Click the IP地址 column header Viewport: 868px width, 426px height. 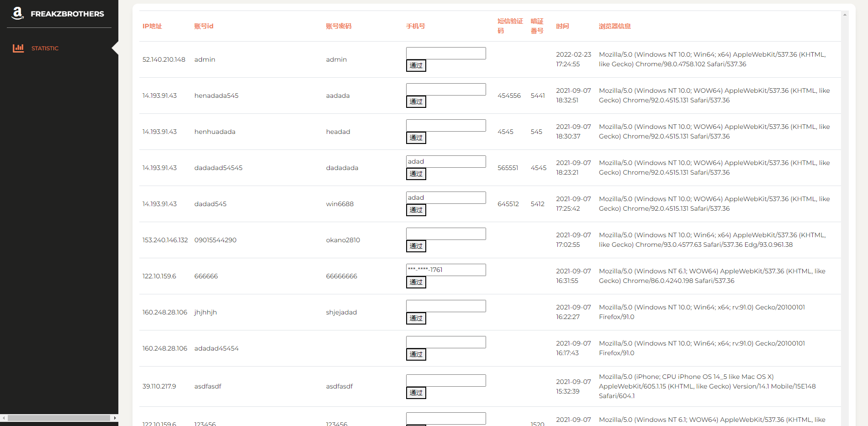point(152,27)
